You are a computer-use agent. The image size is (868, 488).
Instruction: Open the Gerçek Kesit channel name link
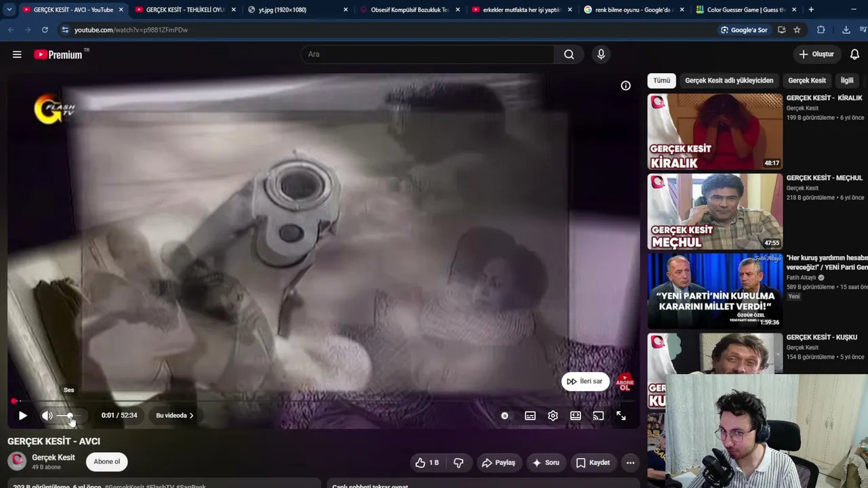coord(54,457)
